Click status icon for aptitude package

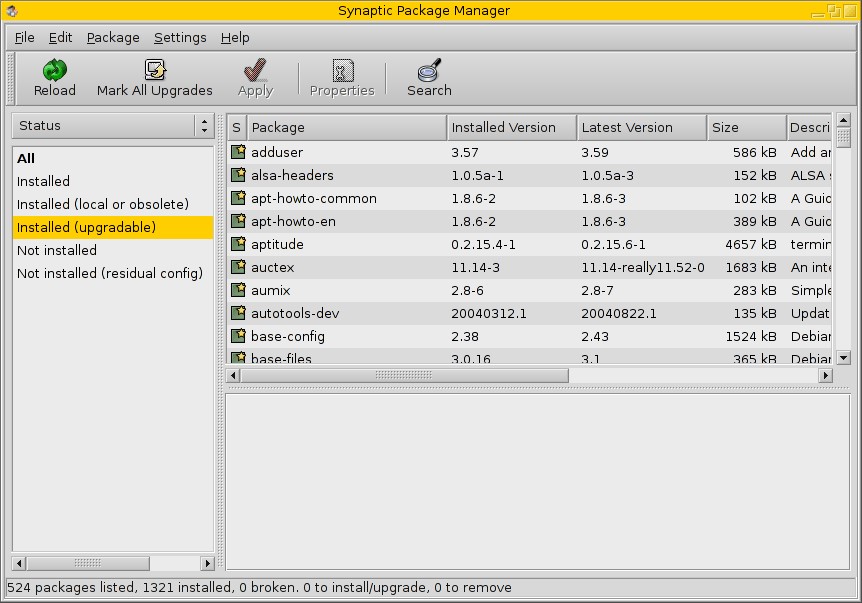pyautogui.click(x=238, y=244)
